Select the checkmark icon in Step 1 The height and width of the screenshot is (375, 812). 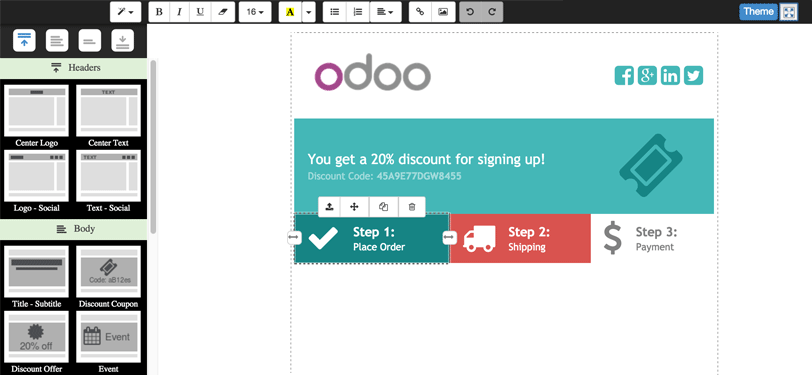click(x=323, y=238)
